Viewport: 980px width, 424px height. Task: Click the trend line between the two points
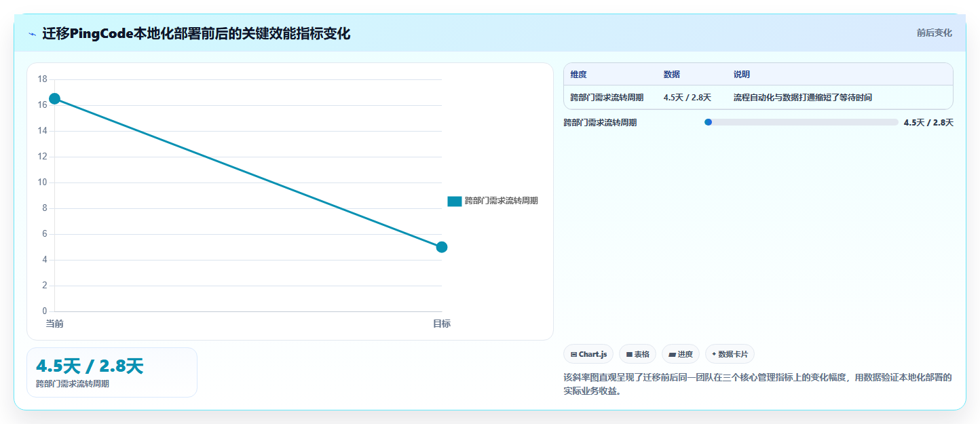(248, 172)
